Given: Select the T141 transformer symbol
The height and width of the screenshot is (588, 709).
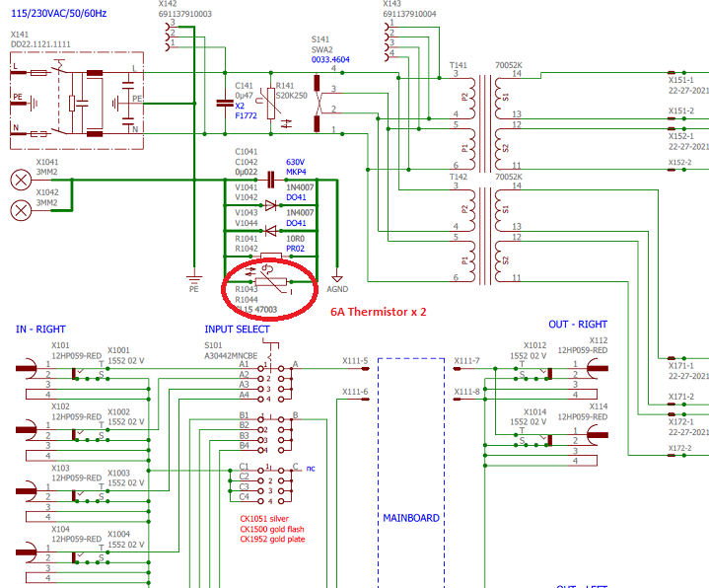Looking at the screenshot, I should (x=486, y=124).
